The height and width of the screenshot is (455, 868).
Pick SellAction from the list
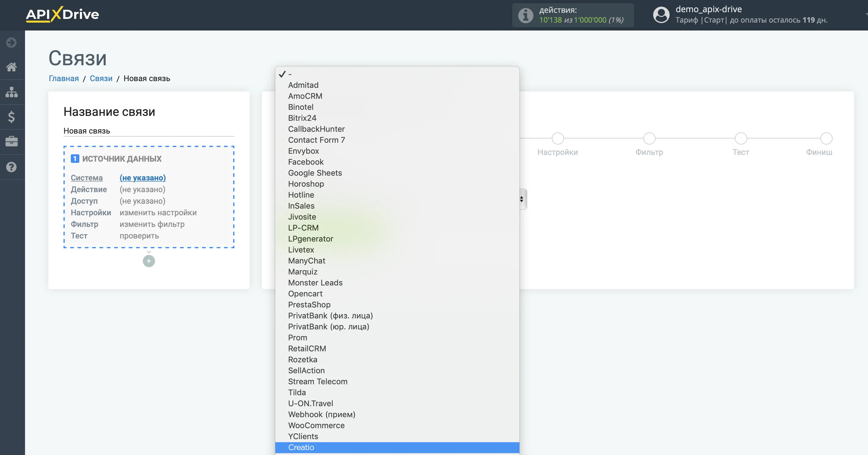[397, 371]
